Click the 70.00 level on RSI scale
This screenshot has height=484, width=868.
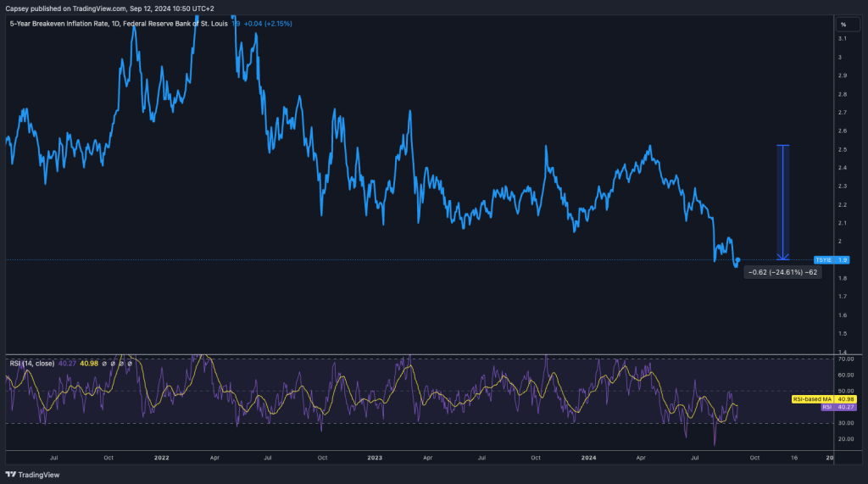(844, 359)
